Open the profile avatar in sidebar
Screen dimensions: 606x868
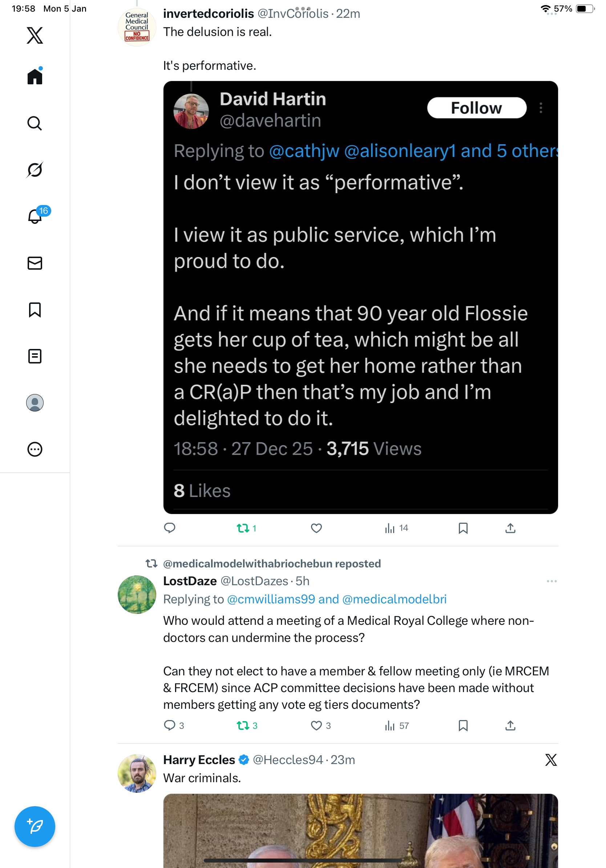pyautogui.click(x=35, y=403)
